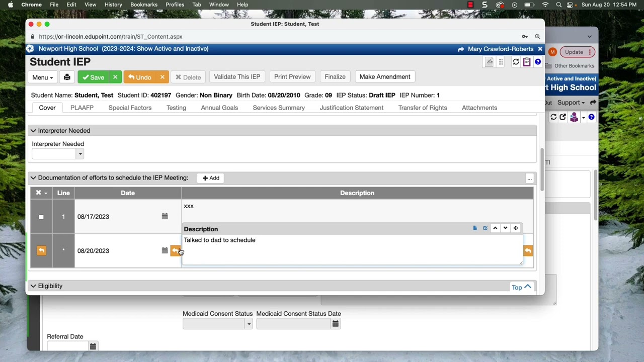This screenshot has width=644, height=362.
Task: Open the Bookmarks menu in Chrome menu bar
Action: (144, 5)
